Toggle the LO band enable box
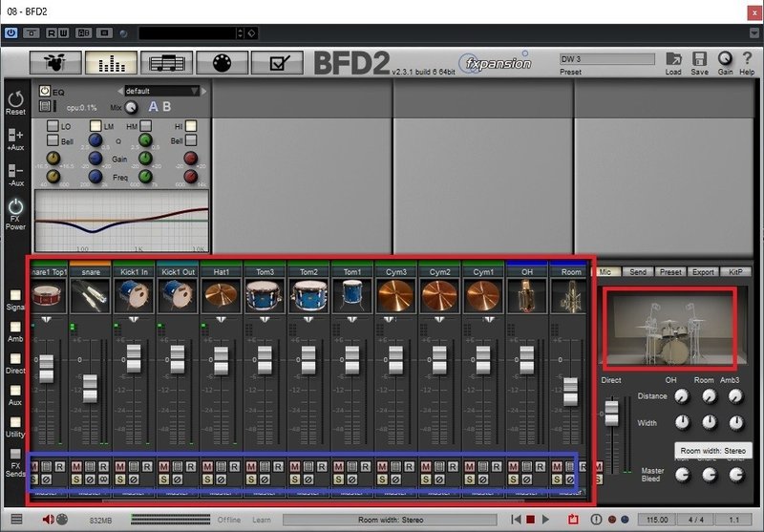Image resolution: width=764 pixels, height=532 pixels. pyautogui.click(x=53, y=126)
